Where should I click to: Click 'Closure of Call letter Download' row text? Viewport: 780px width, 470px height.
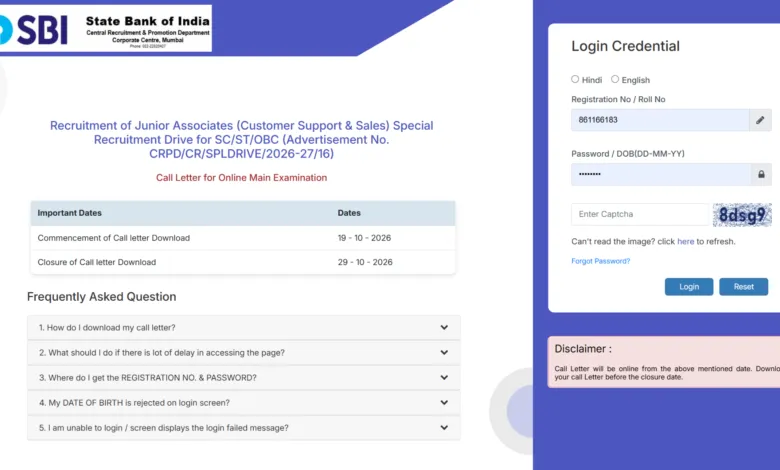[x=97, y=262]
